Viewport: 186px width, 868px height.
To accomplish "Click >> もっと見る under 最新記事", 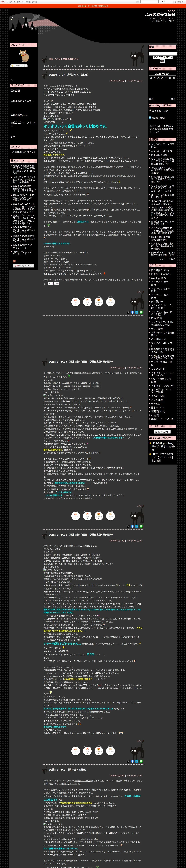I will click(167, 259).
